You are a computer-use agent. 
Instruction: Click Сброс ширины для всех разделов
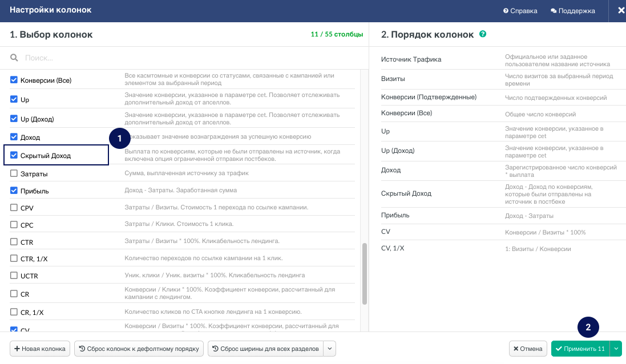265,349
